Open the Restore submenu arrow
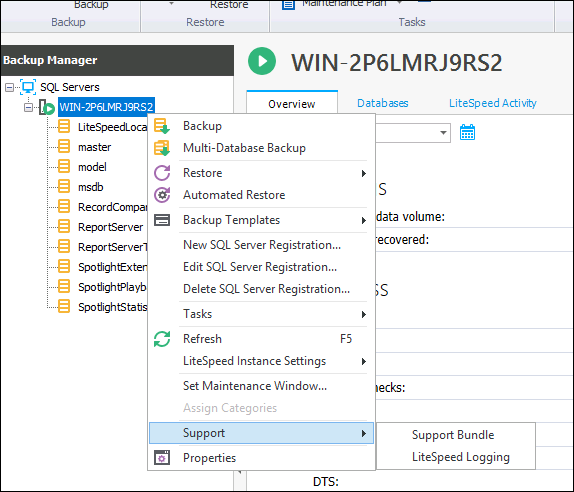The width and height of the screenshot is (574, 492). pos(364,173)
